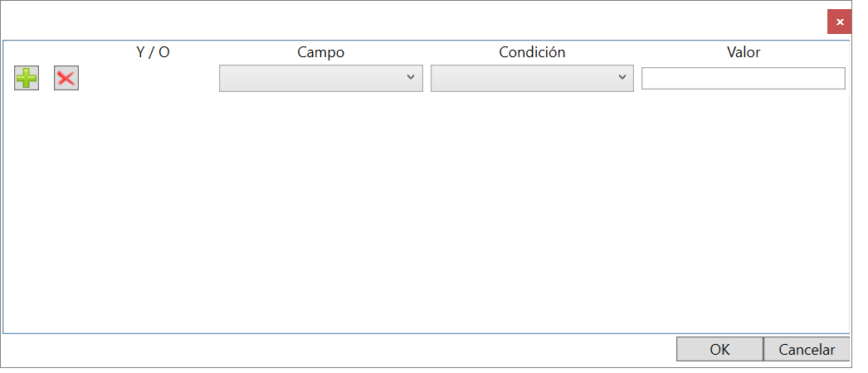Viewport: 868px width, 373px height.
Task: Hit the red cross remove-condition icon
Action: [x=66, y=78]
